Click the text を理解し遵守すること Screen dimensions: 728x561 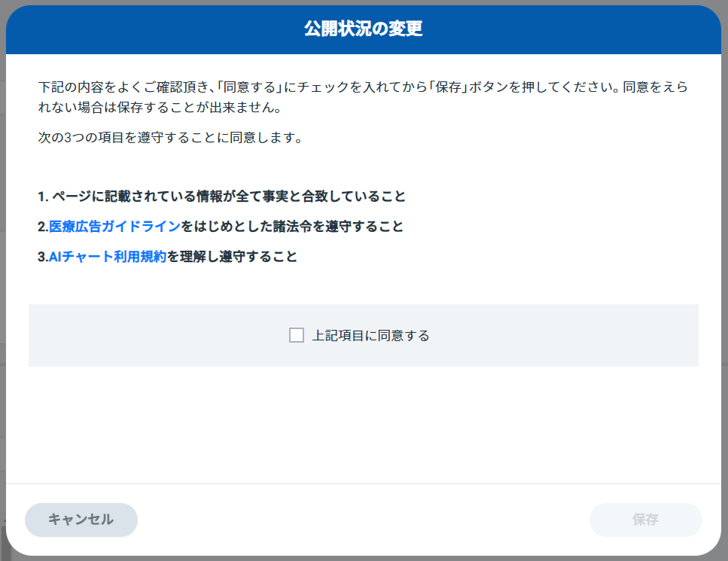tap(232, 256)
